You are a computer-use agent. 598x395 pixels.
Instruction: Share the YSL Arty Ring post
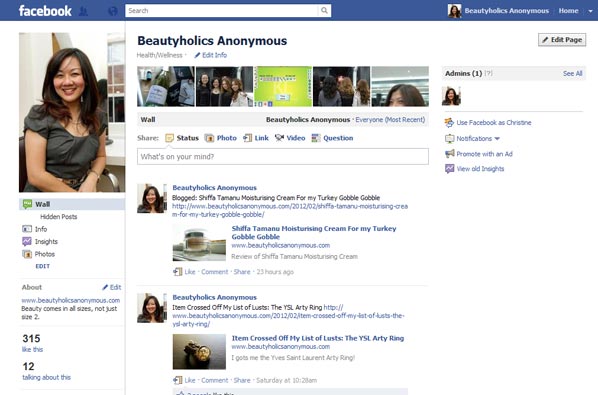pyautogui.click(x=242, y=381)
